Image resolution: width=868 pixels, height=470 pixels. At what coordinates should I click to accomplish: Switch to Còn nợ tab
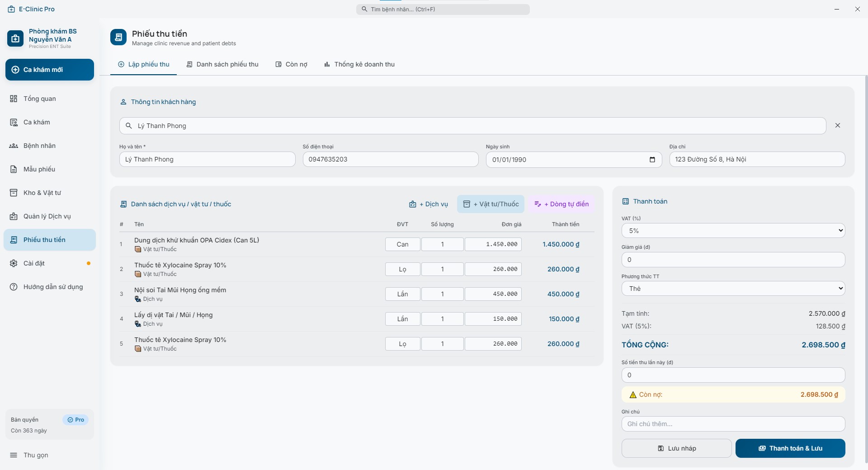point(292,64)
